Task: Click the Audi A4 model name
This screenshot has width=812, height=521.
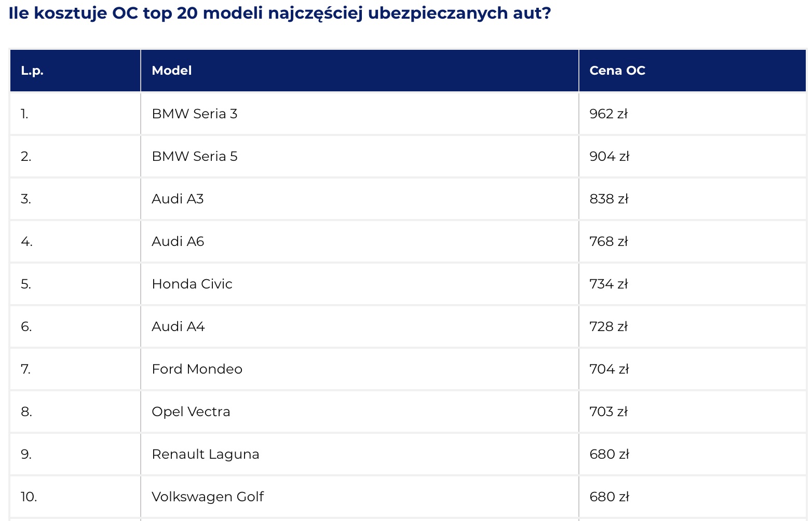Action: pyautogui.click(x=178, y=326)
